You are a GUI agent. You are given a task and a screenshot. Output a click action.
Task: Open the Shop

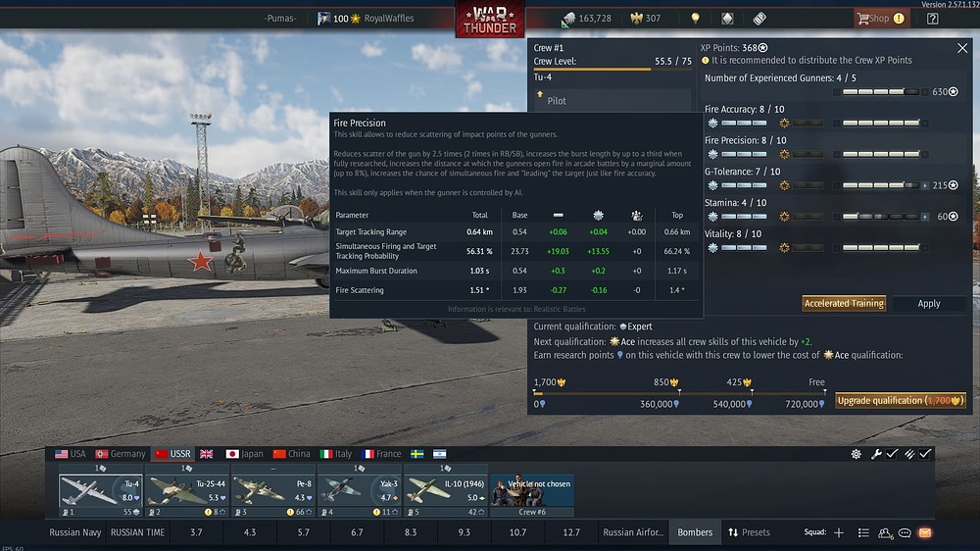pos(881,18)
